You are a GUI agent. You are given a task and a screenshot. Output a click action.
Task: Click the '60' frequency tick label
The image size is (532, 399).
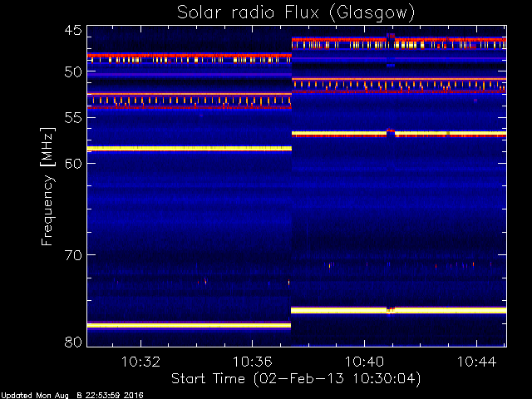[x=73, y=164]
